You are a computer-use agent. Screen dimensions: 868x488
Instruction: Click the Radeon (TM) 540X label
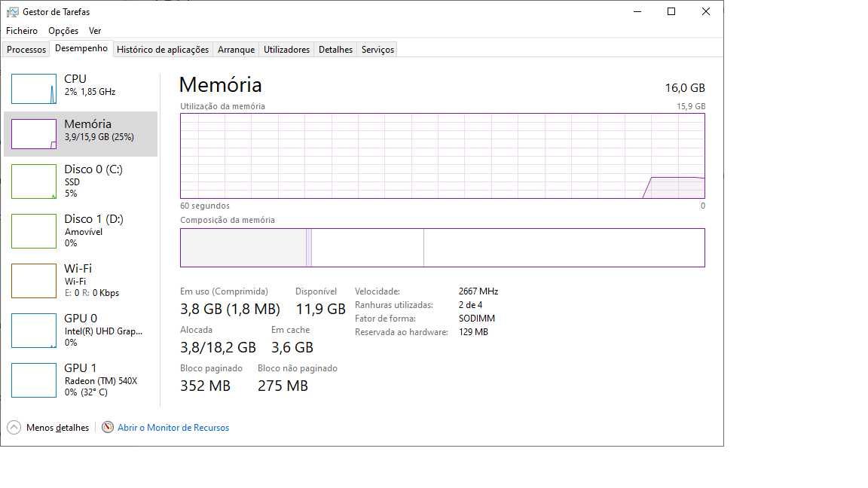101,381
